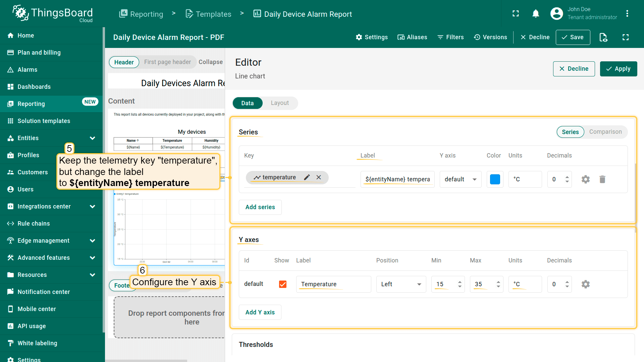The width and height of the screenshot is (644, 362).
Task: Open the three-dot user menu
Action: click(627, 14)
